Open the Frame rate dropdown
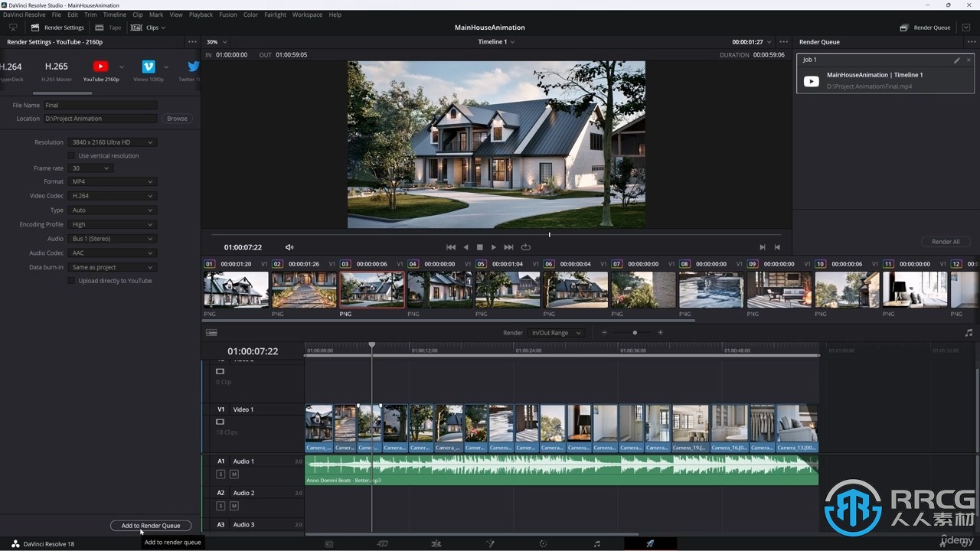The image size is (980, 551). click(x=90, y=168)
